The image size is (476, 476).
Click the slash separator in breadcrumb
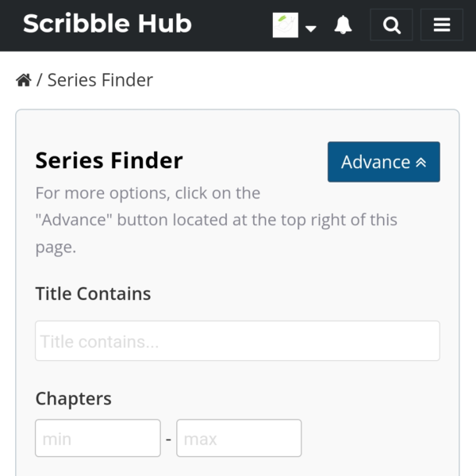coord(40,80)
